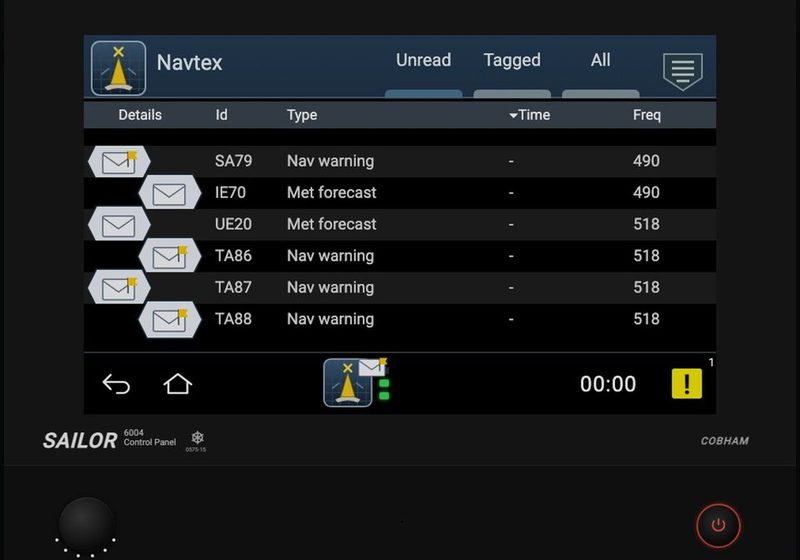Sort messages by Time column
This screenshot has height=560, width=800.
tap(530, 115)
